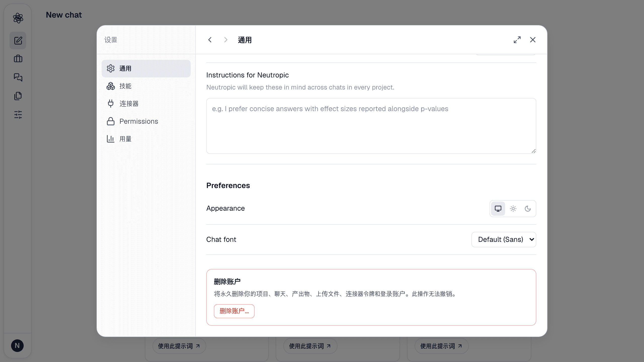Click the rightmost 使用此提示词 button behind dialog
The width and height of the screenshot is (644, 362).
pos(441,346)
